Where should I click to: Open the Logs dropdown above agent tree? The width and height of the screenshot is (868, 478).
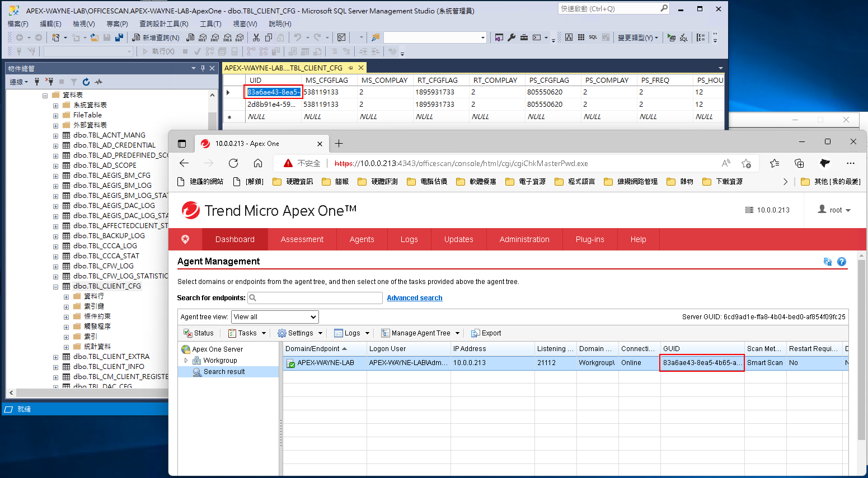pyautogui.click(x=352, y=333)
